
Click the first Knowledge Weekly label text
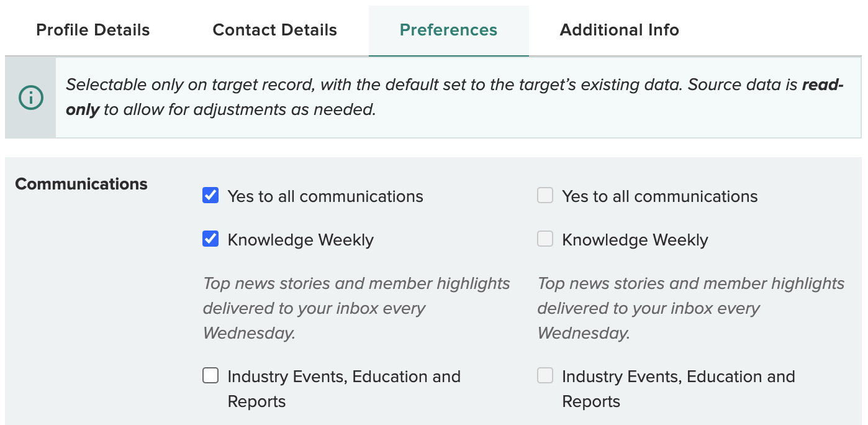click(301, 240)
